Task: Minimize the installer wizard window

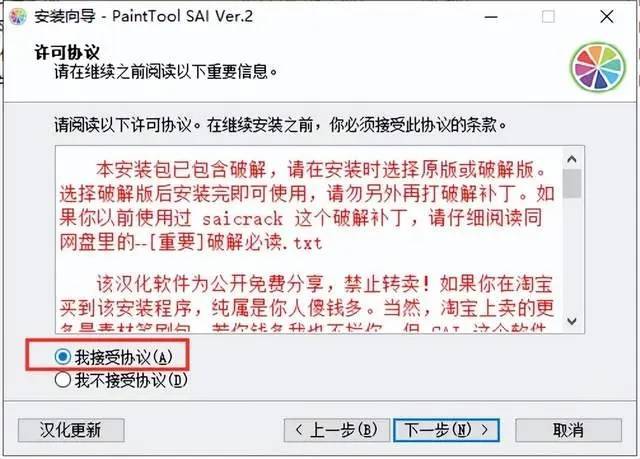Action: coord(491,17)
